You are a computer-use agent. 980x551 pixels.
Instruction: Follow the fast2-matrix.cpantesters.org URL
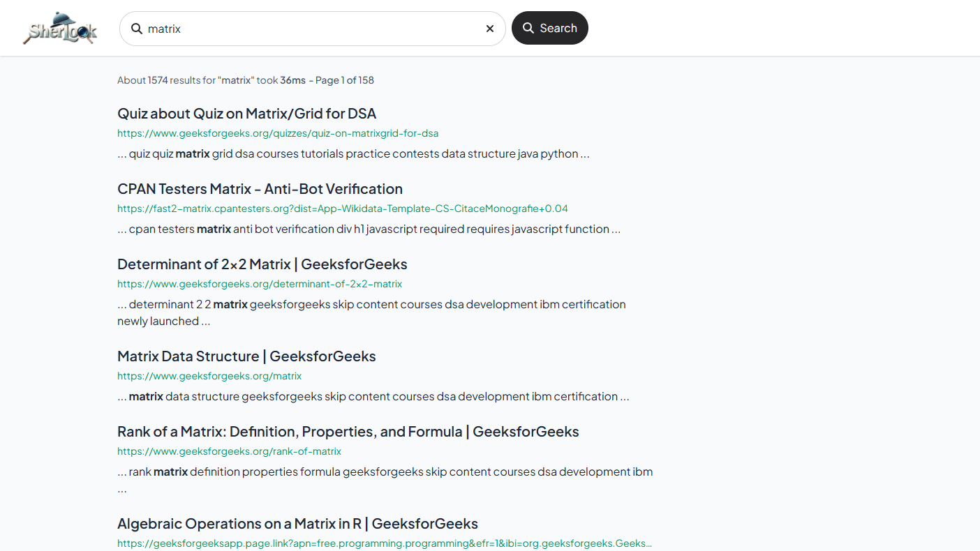pyautogui.click(x=342, y=209)
